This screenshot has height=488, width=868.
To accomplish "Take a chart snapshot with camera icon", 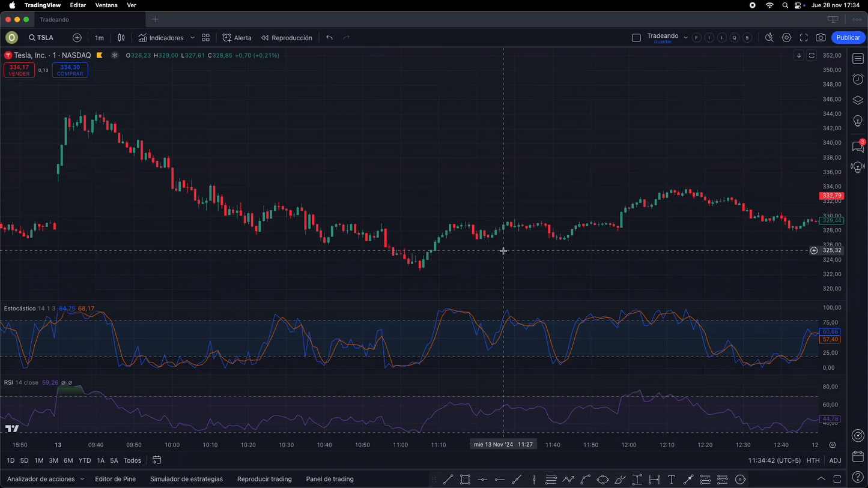I will (x=821, y=38).
